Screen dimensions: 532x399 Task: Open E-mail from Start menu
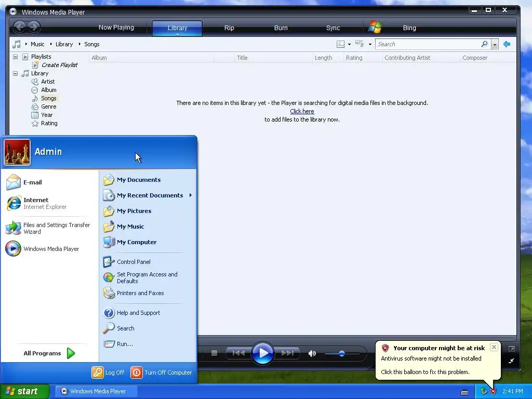pos(49,182)
